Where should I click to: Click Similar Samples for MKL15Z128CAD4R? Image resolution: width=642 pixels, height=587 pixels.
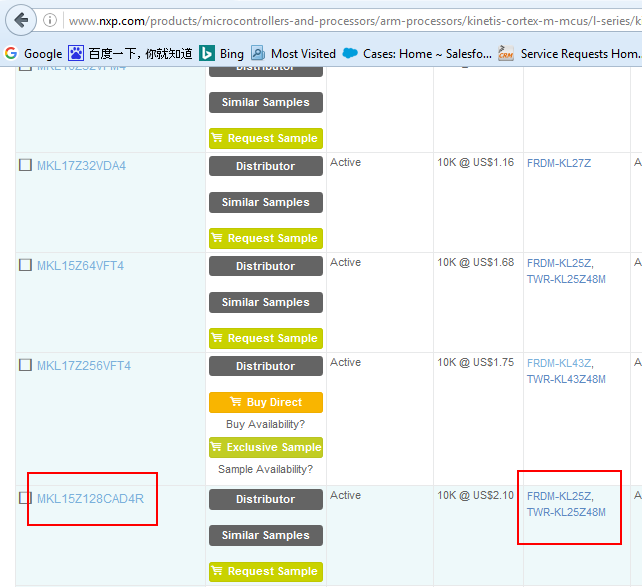[266, 535]
